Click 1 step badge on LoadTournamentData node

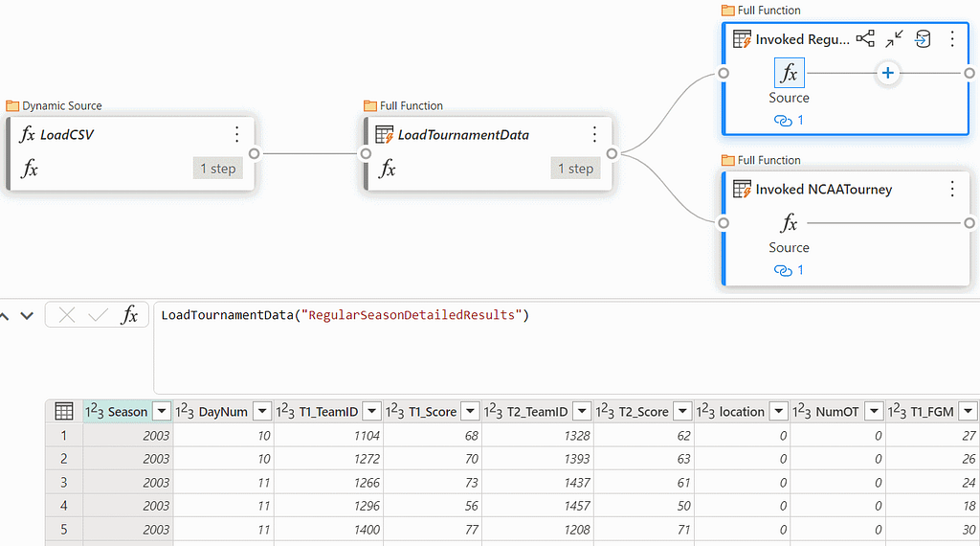click(575, 169)
